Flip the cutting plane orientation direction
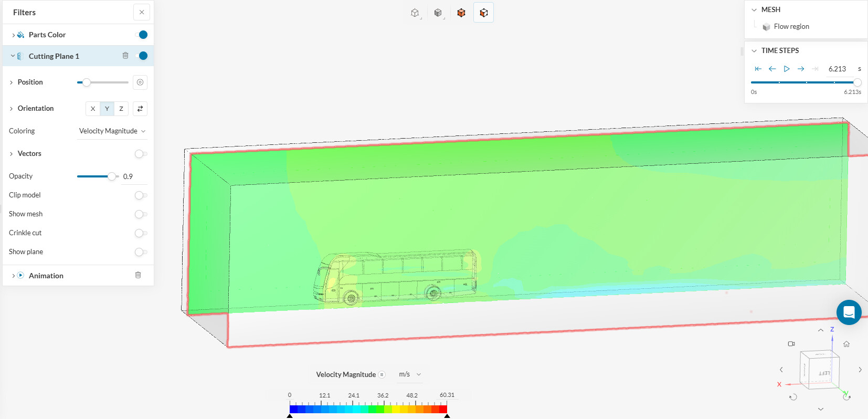The height and width of the screenshot is (419, 868). 140,109
